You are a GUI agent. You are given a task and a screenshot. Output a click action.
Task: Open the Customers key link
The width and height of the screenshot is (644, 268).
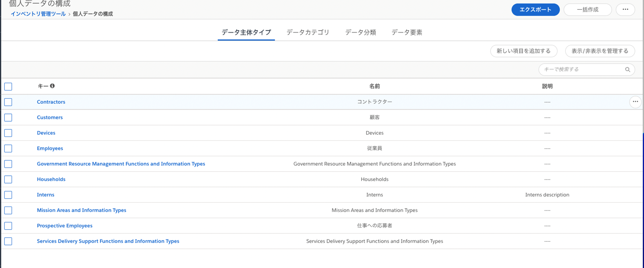(50, 117)
